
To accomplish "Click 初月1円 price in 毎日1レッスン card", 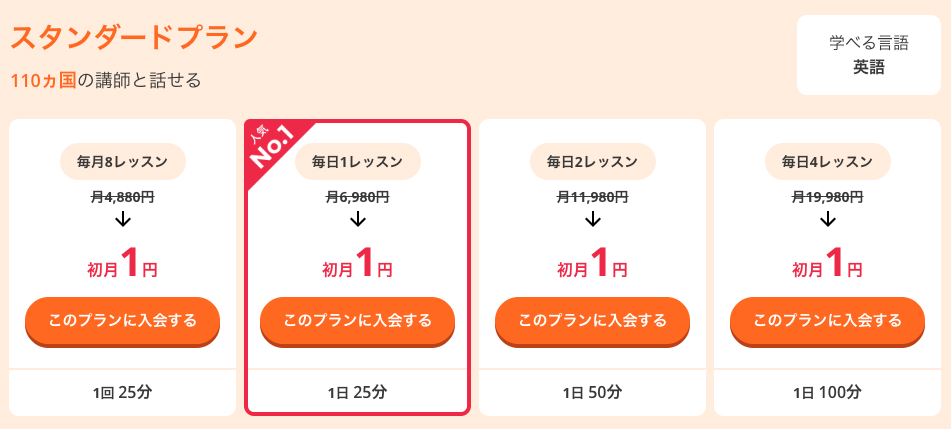I will pos(358,263).
